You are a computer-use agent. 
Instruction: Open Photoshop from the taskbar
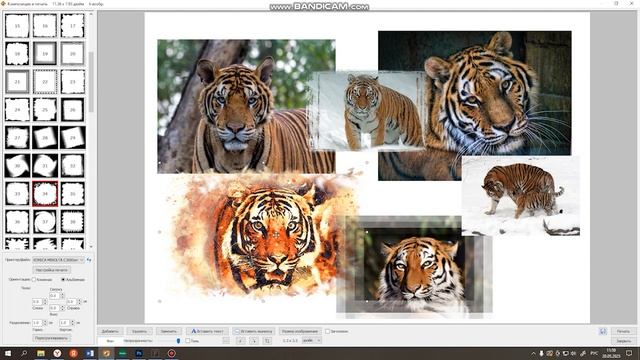pyautogui.click(x=139, y=353)
